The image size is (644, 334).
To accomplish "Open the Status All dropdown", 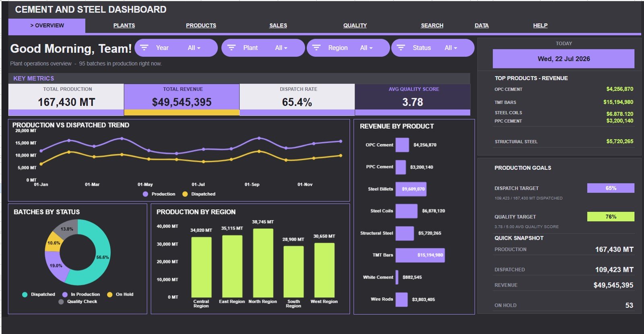I will pyautogui.click(x=451, y=48).
